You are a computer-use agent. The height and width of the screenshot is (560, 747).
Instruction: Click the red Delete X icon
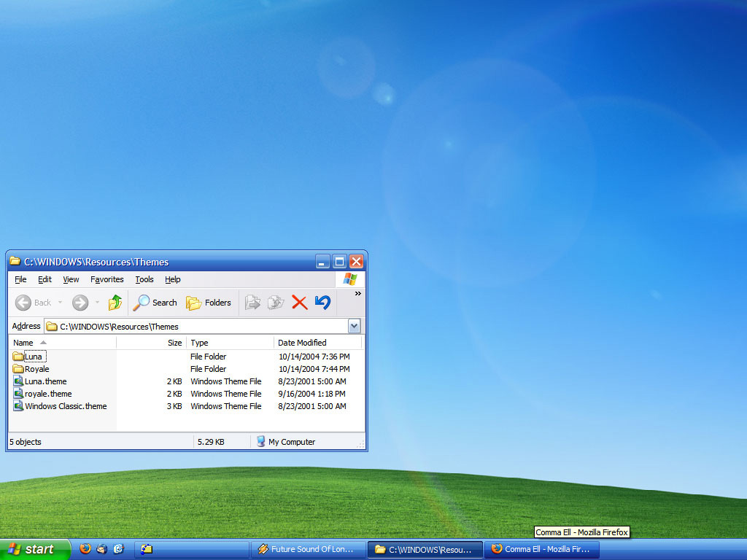click(299, 303)
